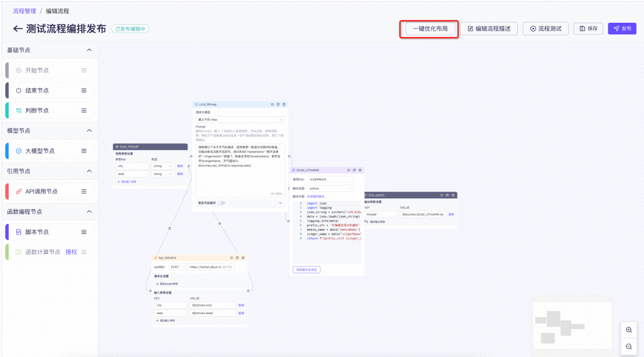This screenshot has height=357, width=644.
Task: Click the drag handle of 大模型节点
Action: click(84, 151)
